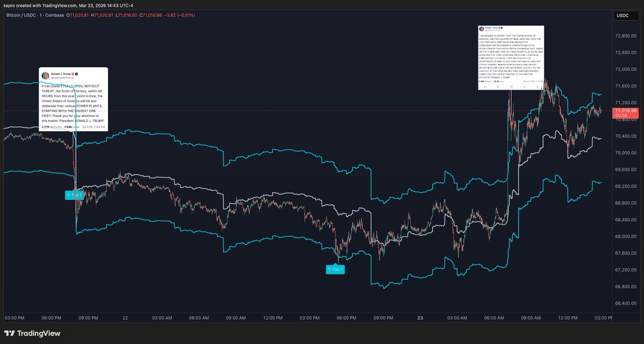The image size is (644, 344).
Task: Select the 'I am pleased to report' post image
Action: click(511, 58)
